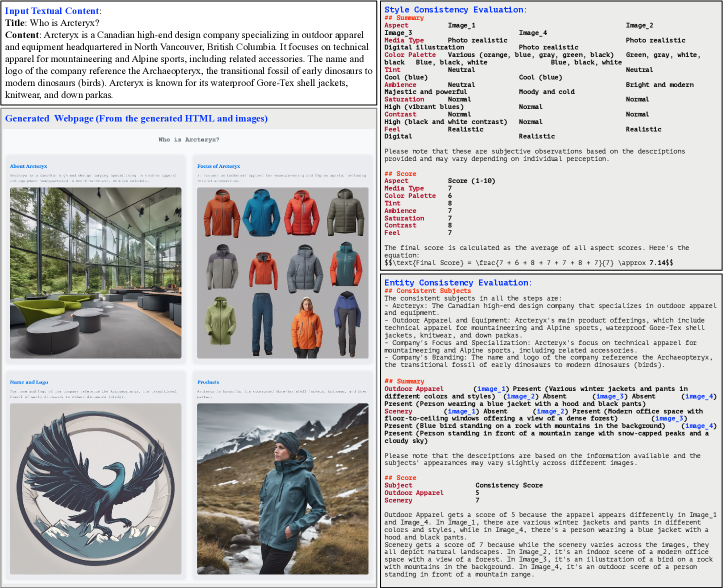Screen dimensions: 723x588
Task: Click 'Saturation' in the style score table
Action: 404,218
